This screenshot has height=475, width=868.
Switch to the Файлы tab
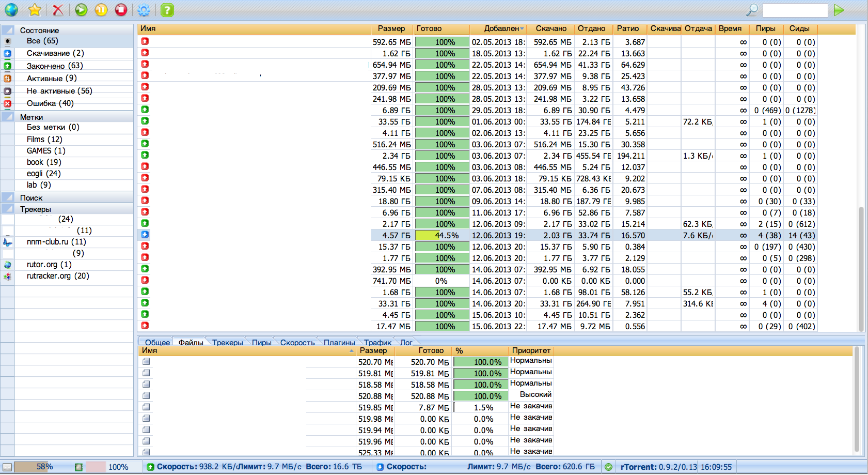tap(191, 342)
